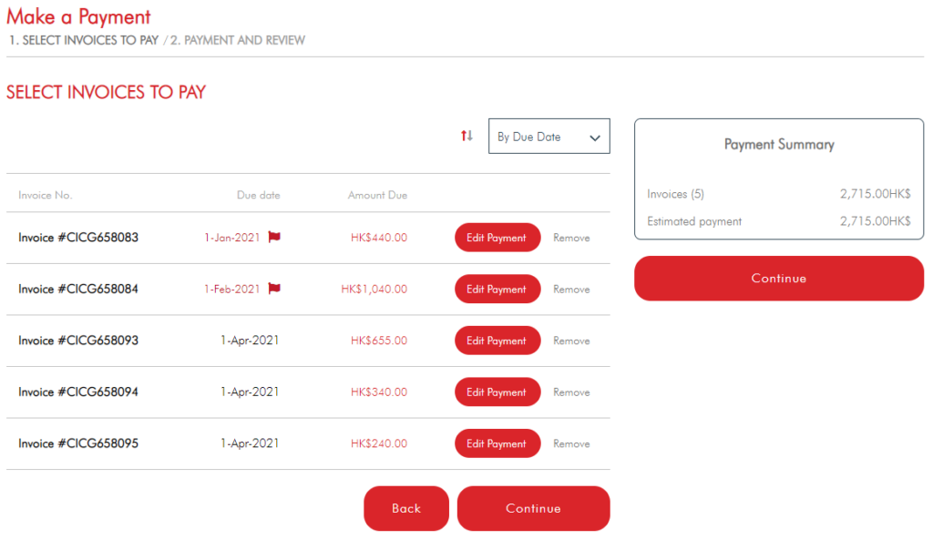Viewport: 933px width, 560px height.
Task: Click overdue flag icon beside 1-Feb-2021
Action: tap(274, 289)
